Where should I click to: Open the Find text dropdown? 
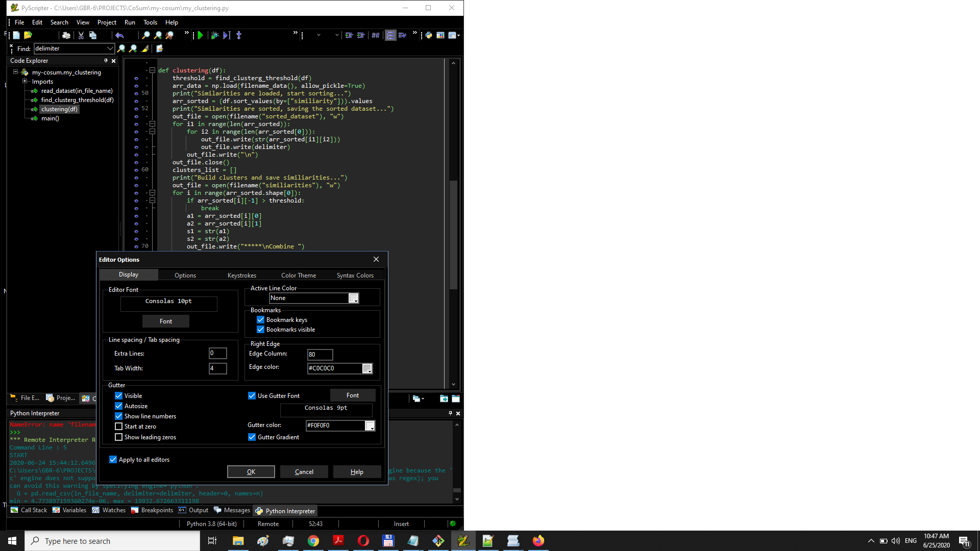(x=110, y=48)
